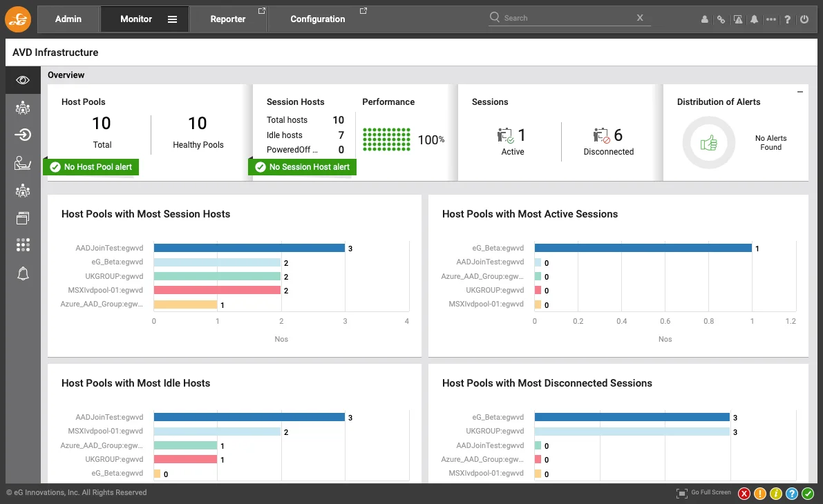Viewport: 823px width, 504px height.
Task: Click Azure_AAD_Group green bar in Most Idle Hosts
Action: (185, 445)
